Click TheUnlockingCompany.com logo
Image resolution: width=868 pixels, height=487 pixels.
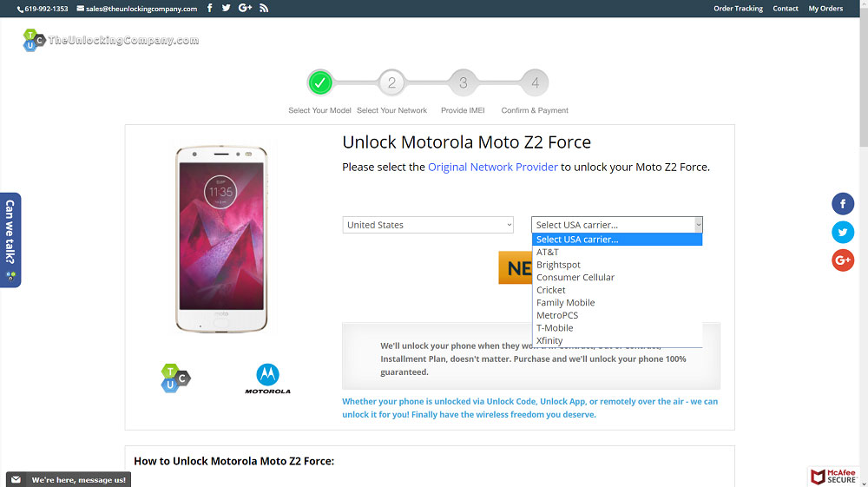click(x=111, y=41)
